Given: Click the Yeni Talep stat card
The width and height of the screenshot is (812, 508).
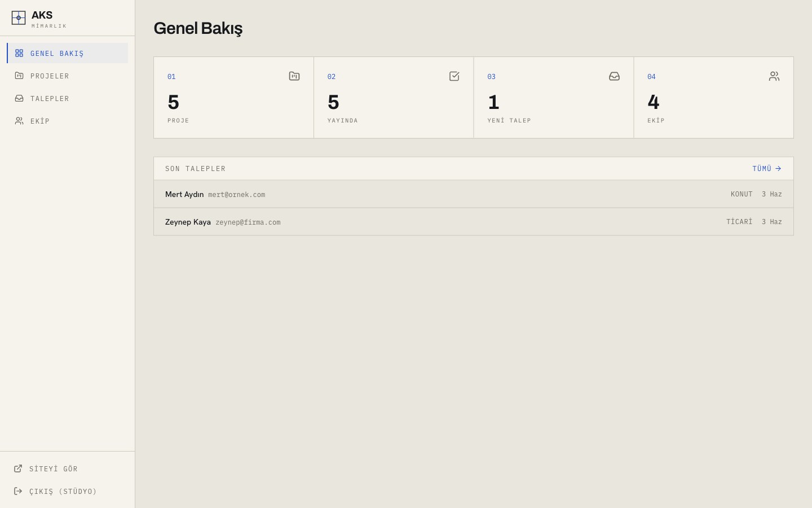Looking at the screenshot, I should click(x=554, y=98).
